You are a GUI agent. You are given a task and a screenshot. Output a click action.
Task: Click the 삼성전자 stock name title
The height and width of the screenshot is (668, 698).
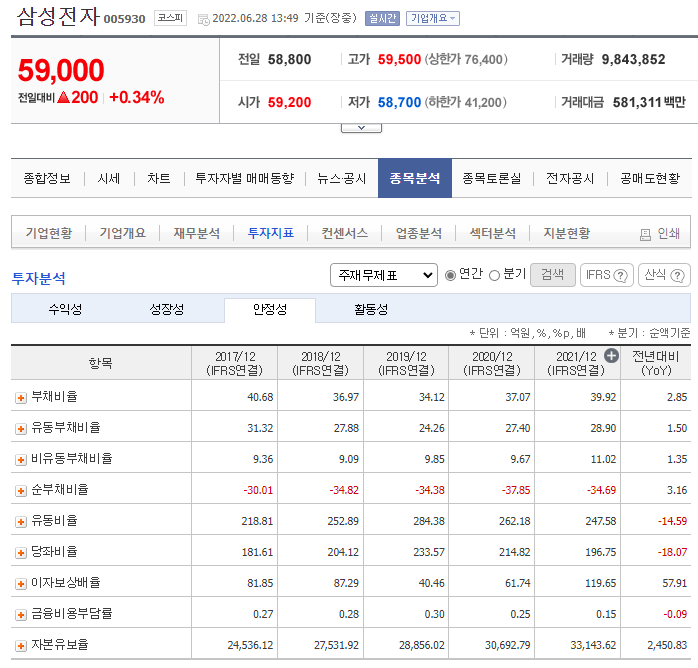(x=58, y=16)
